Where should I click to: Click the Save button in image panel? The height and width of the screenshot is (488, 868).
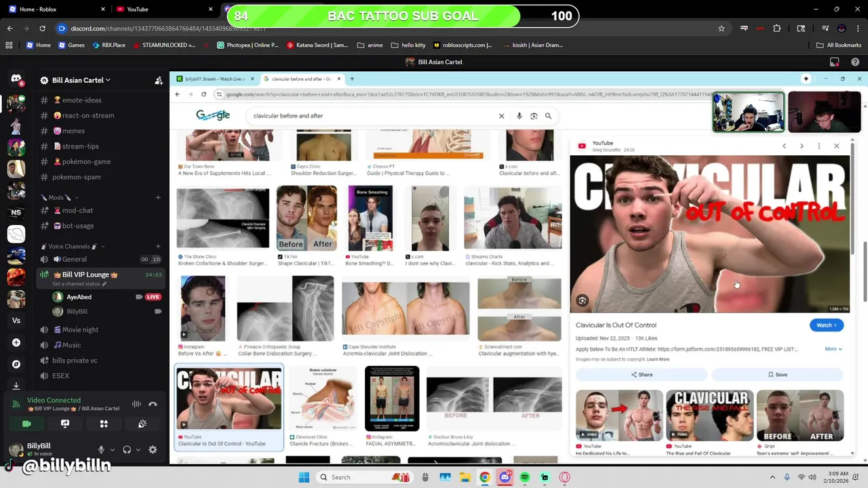(778, 374)
